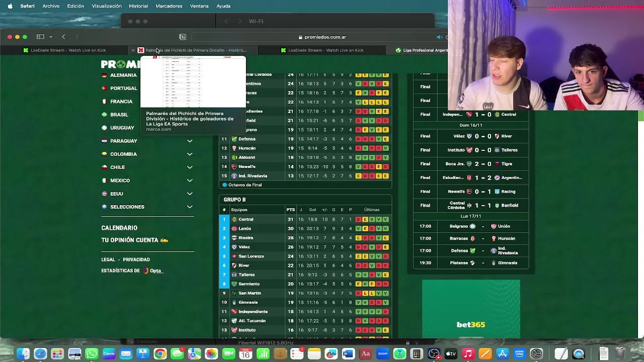Open the Ind. Rivadavia row in upper table
This screenshot has height=362, width=644.
305,176
